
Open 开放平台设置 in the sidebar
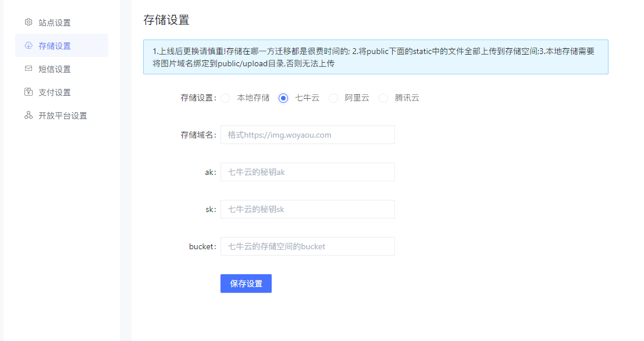point(62,116)
